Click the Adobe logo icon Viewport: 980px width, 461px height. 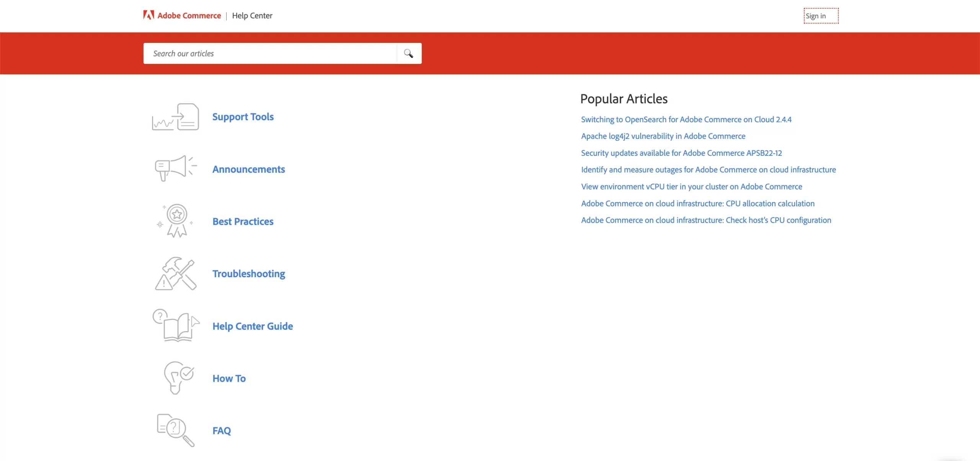[149, 15]
